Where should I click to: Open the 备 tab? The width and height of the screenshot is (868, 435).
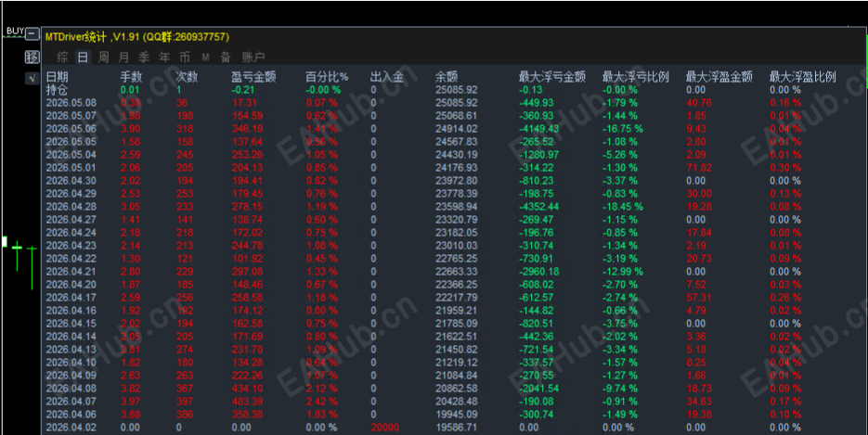click(x=226, y=57)
